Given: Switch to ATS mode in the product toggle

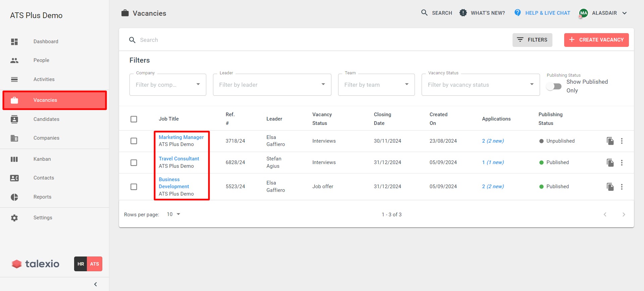Looking at the screenshot, I should (95, 264).
